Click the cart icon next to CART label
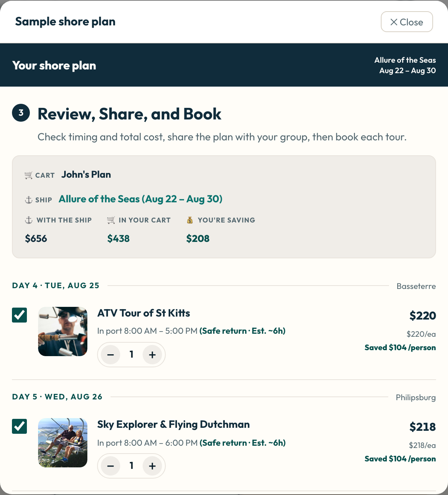 tap(28, 175)
